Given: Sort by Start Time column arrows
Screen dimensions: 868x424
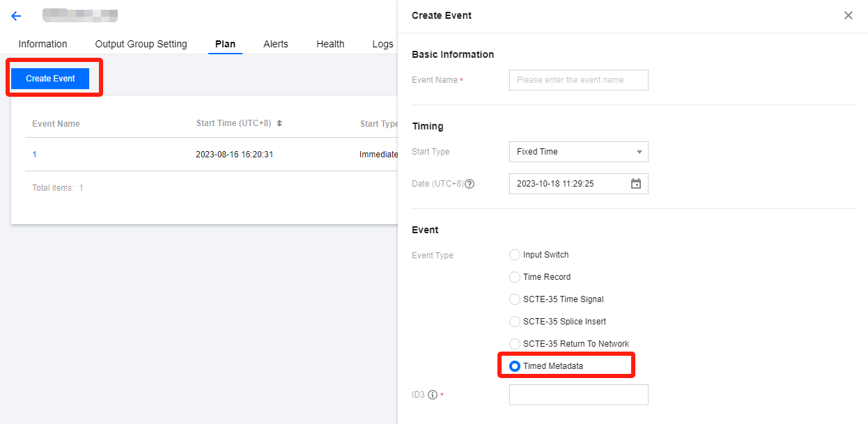Looking at the screenshot, I should click(279, 123).
